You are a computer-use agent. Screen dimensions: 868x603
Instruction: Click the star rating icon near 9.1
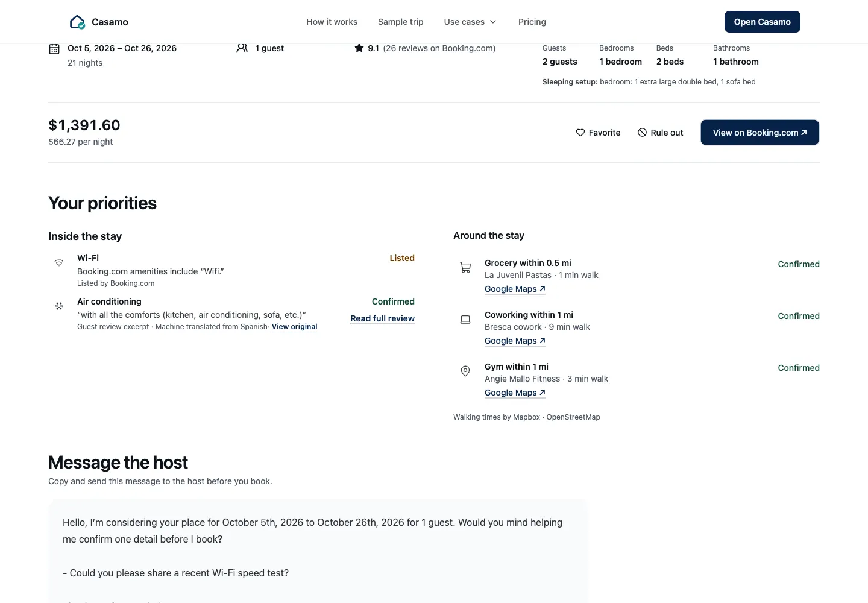(359, 48)
